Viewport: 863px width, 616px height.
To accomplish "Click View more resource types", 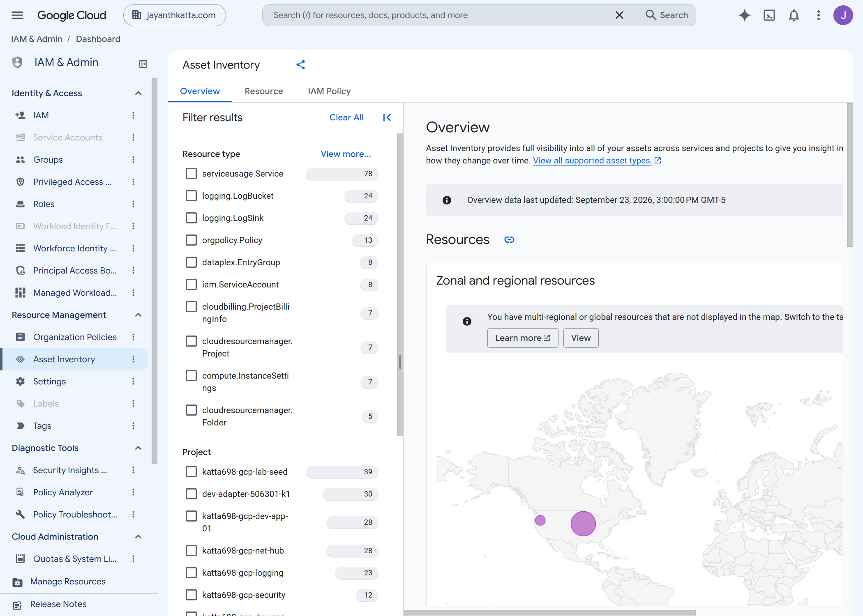I will 346,154.
